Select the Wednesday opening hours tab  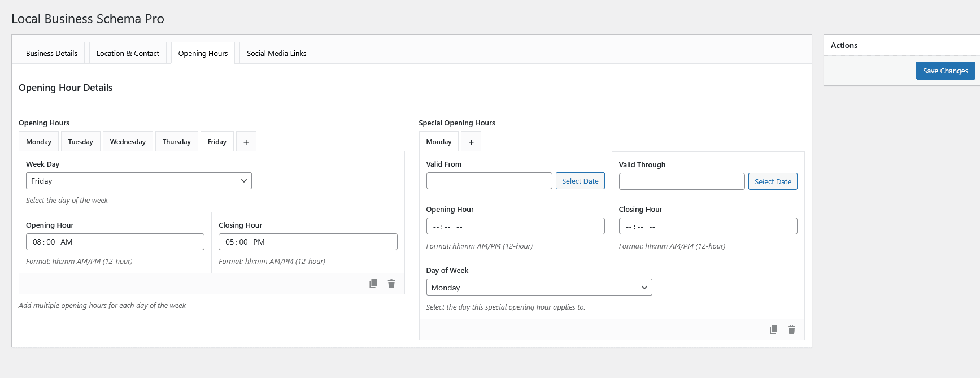(x=128, y=142)
